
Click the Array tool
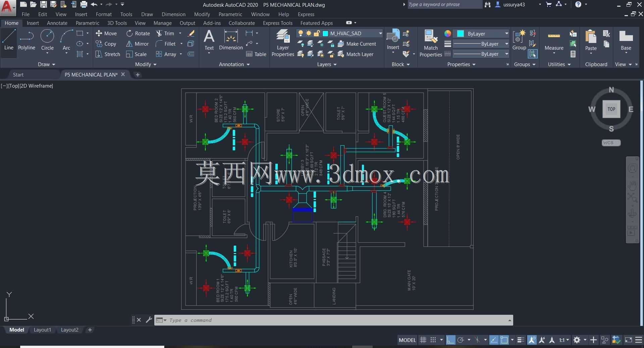(x=166, y=54)
